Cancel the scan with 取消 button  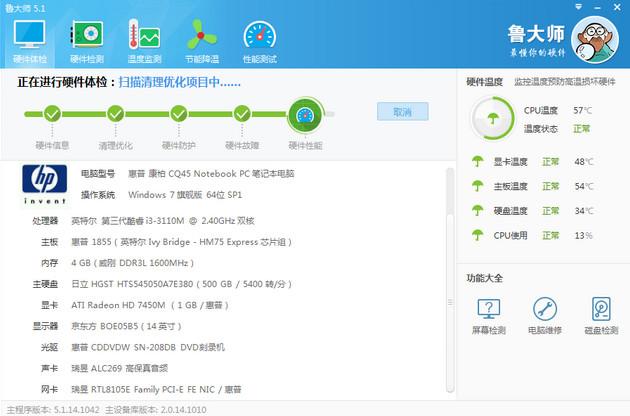click(x=403, y=111)
